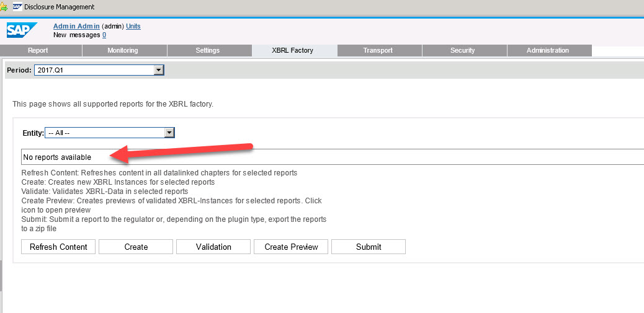Click the 'Period:' label

[19, 70]
